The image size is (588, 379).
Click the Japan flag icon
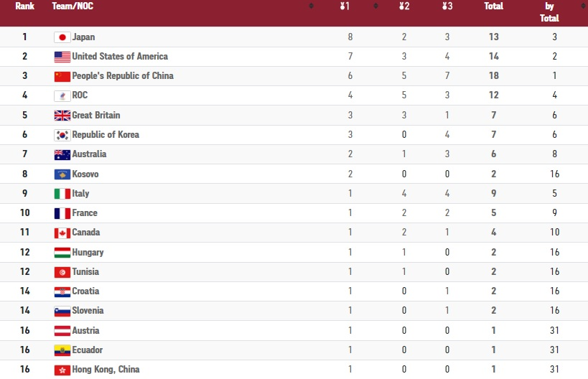pyautogui.click(x=62, y=37)
